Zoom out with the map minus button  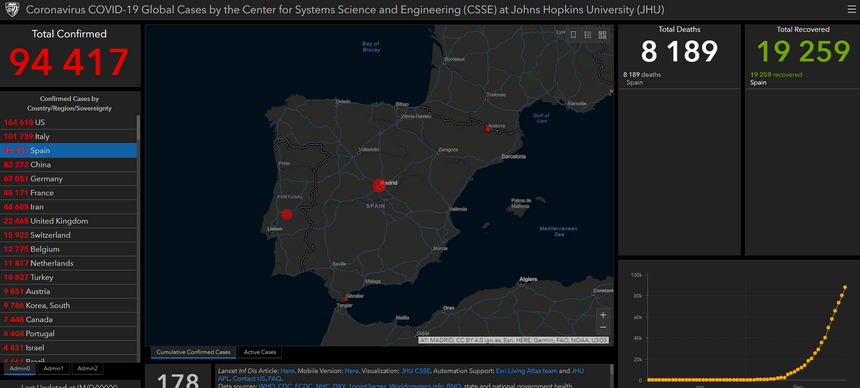pos(603,328)
